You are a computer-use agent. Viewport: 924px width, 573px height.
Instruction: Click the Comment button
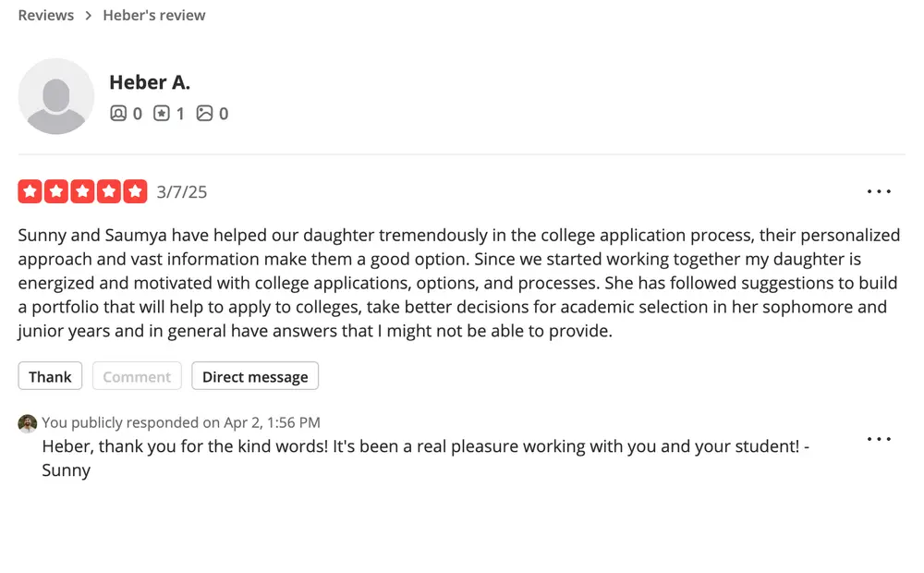click(x=137, y=376)
